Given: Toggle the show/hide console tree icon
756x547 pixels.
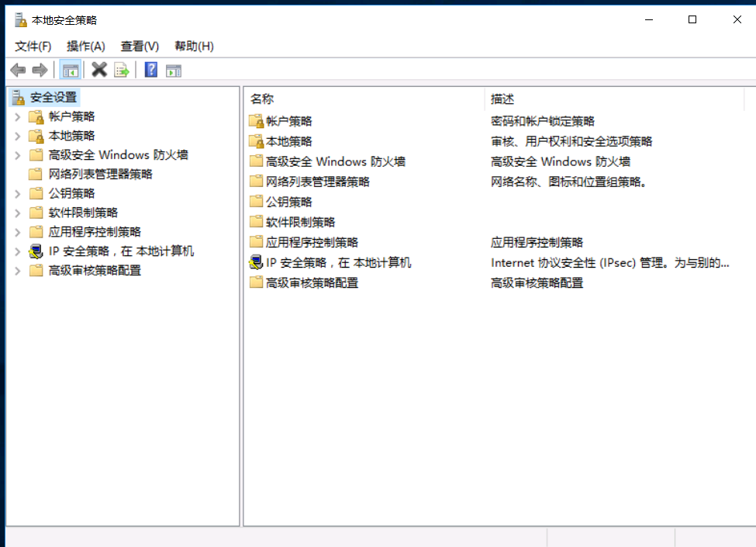Looking at the screenshot, I should click(x=70, y=71).
